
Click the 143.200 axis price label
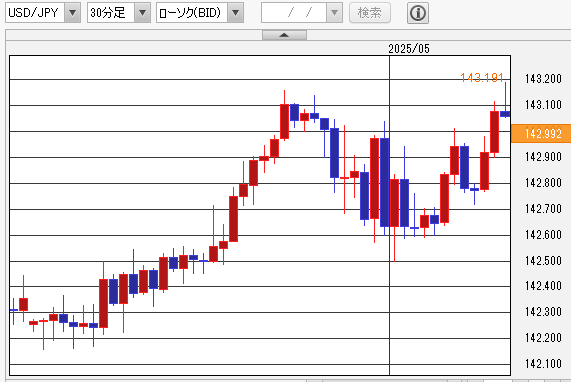(543, 79)
